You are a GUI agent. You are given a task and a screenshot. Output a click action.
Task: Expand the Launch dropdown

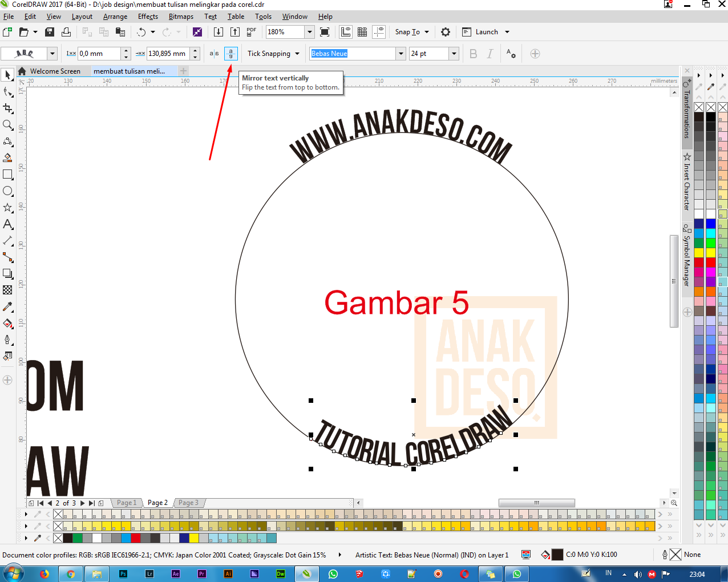tap(507, 32)
